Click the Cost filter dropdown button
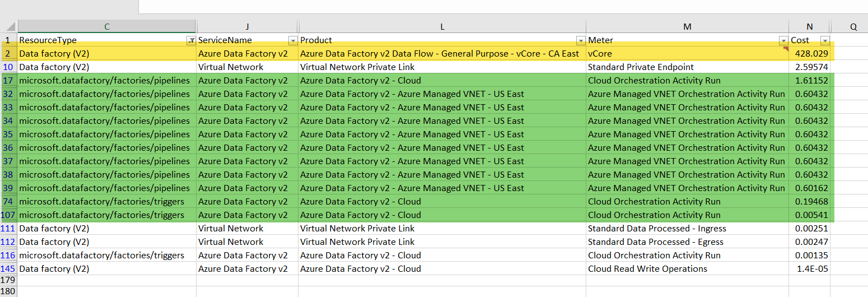The width and height of the screenshot is (868, 297). tap(824, 40)
